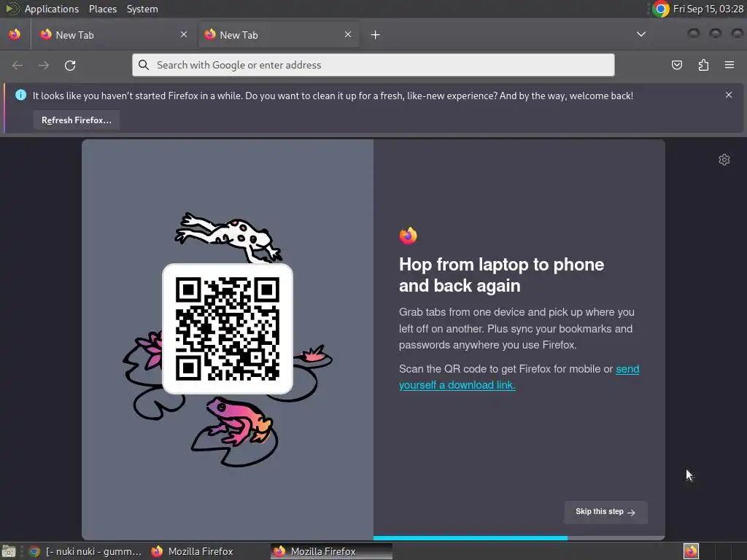This screenshot has height=560, width=747.
Task: Expand the list all tabs dropdown
Action: pyautogui.click(x=641, y=34)
